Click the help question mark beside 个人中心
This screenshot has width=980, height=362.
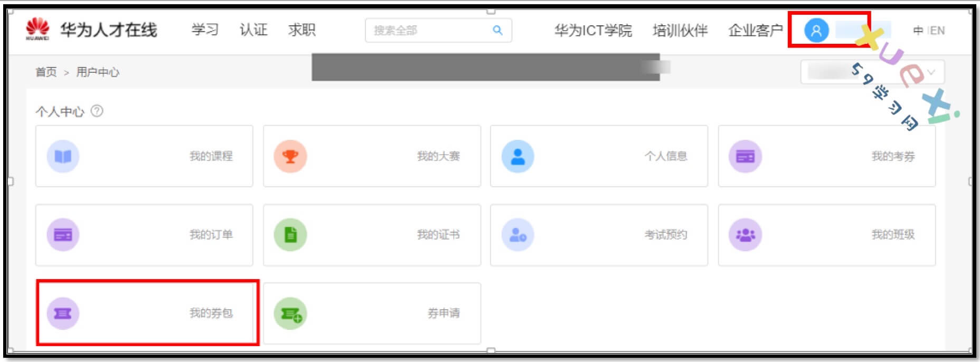pos(97,111)
